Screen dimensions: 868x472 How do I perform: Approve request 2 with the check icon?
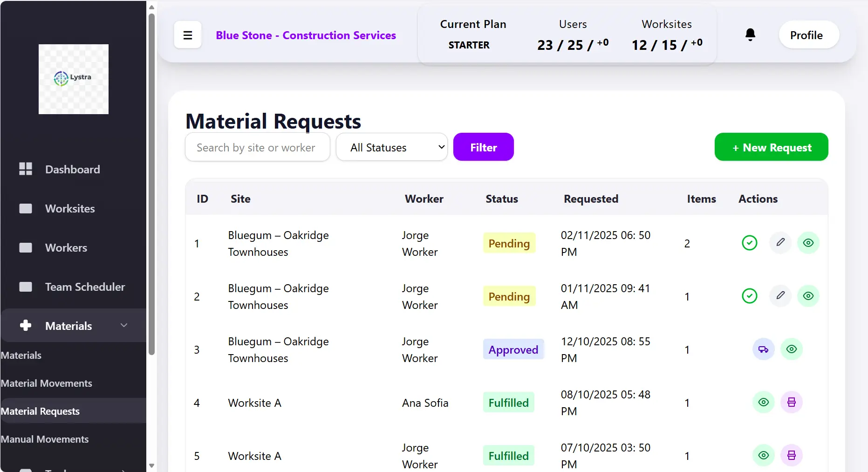tap(750, 296)
